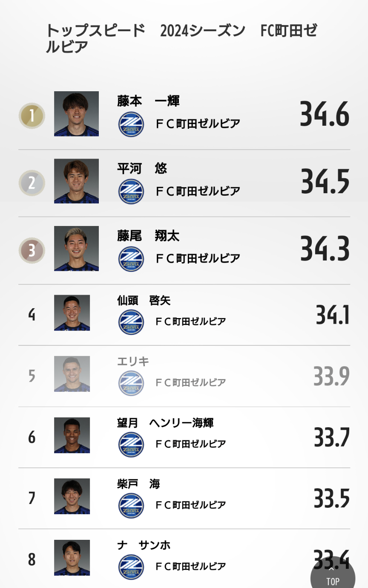The height and width of the screenshot is (588, 368).
Task: Click the bronze rank 3 medal icon
Action: pos(32,250)
